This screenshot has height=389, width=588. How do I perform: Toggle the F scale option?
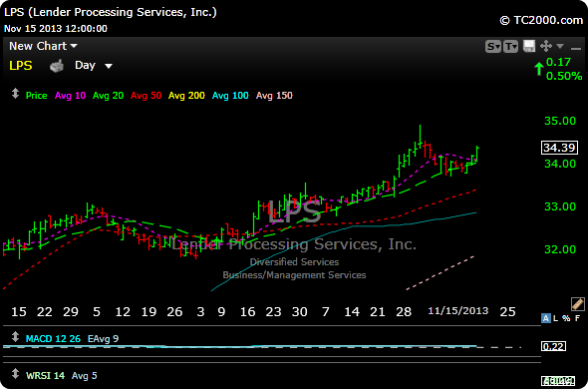[577, 318]
